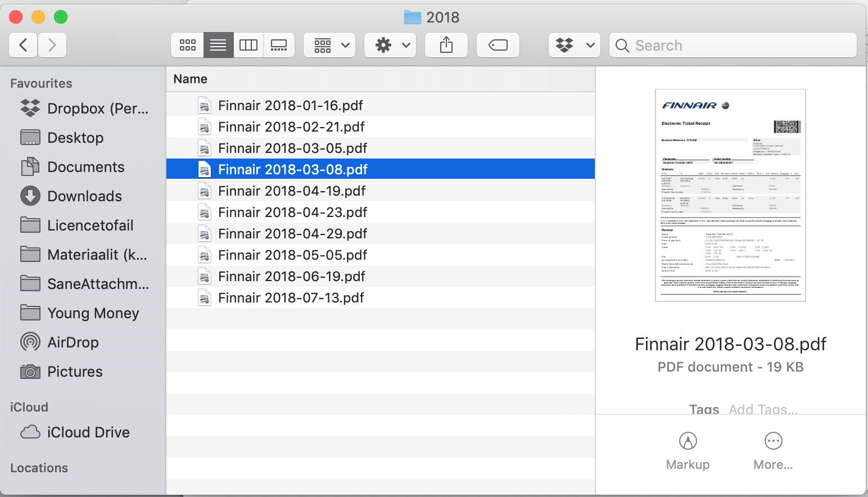Switch to list view
The width and height of the screenshot is (868, 497).
point(218,45)
